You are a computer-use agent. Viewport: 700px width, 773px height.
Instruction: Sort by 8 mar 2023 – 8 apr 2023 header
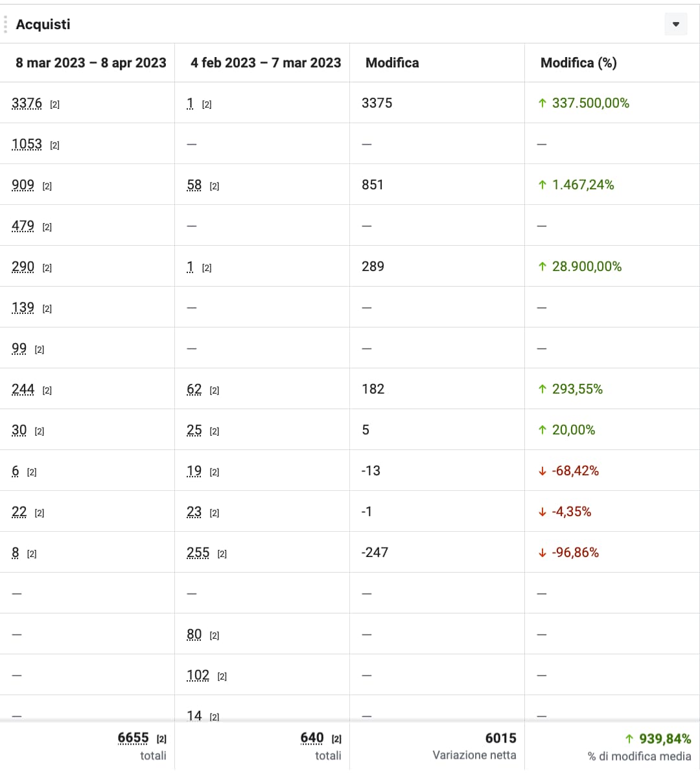tap(91, 63)
